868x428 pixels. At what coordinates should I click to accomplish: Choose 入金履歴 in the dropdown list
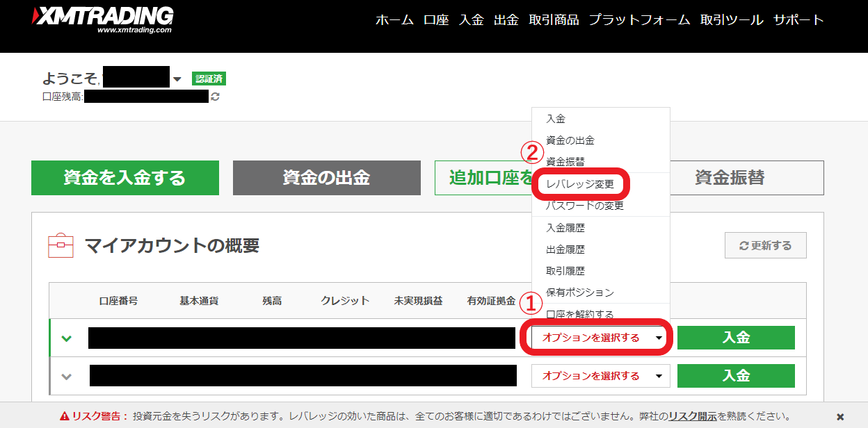coord(565,228)
